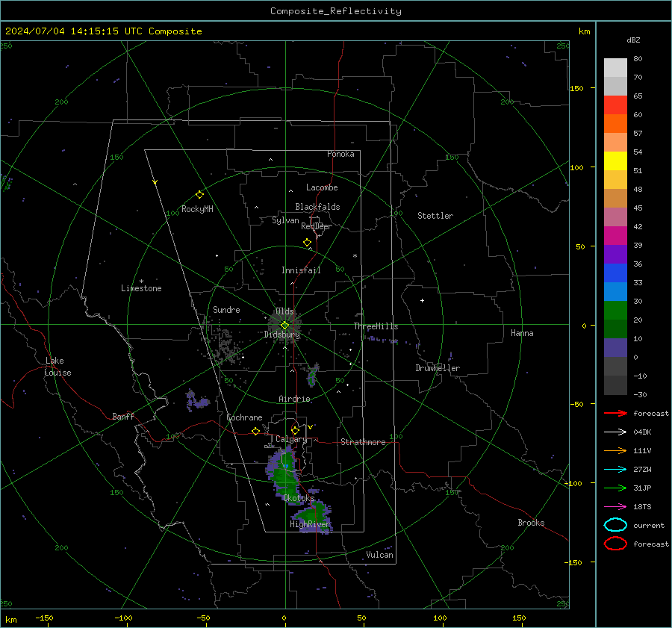Click the white plus marker west of Hanna
Screen dimensions: 672x628
click(x=422, y=300)
